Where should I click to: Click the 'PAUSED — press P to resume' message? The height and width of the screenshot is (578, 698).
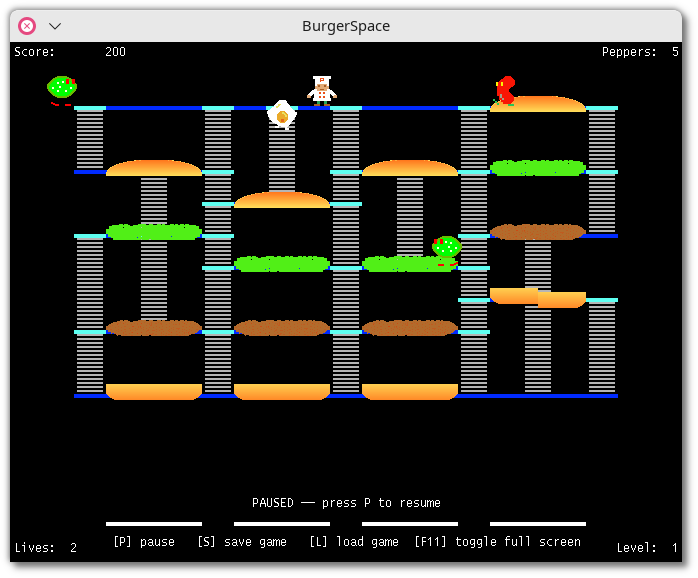pyautogui.click(x=346, y=503)
